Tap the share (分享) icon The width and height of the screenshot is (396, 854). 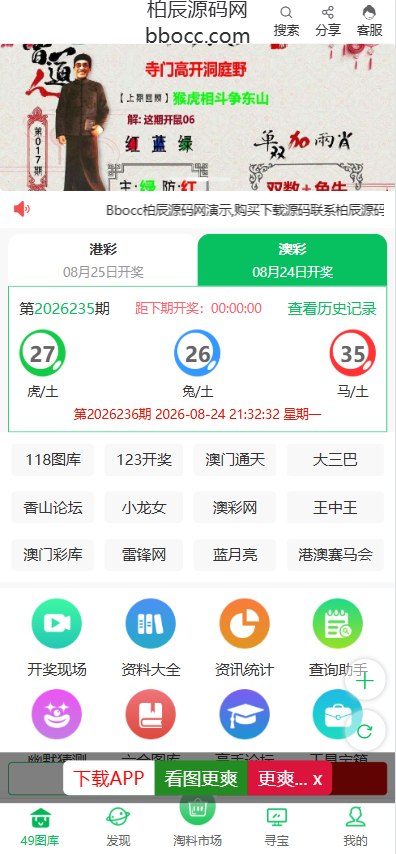[327, 13]
